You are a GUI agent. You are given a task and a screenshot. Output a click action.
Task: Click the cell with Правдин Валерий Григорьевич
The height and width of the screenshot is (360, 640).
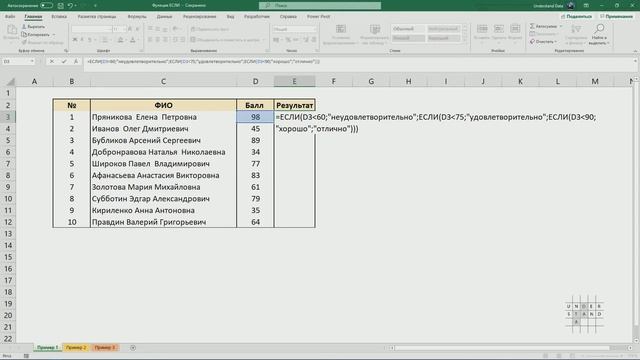(x=163, y=222)
